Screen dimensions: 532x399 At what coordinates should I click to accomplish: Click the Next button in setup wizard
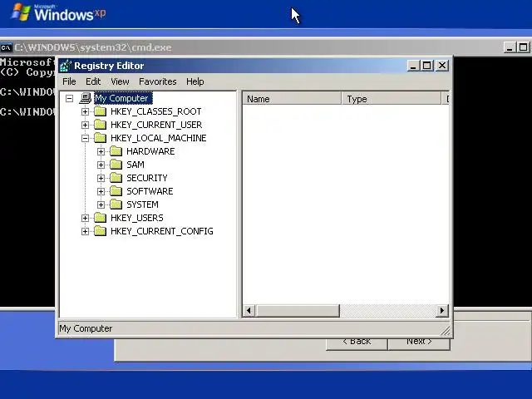click(419, 343)
